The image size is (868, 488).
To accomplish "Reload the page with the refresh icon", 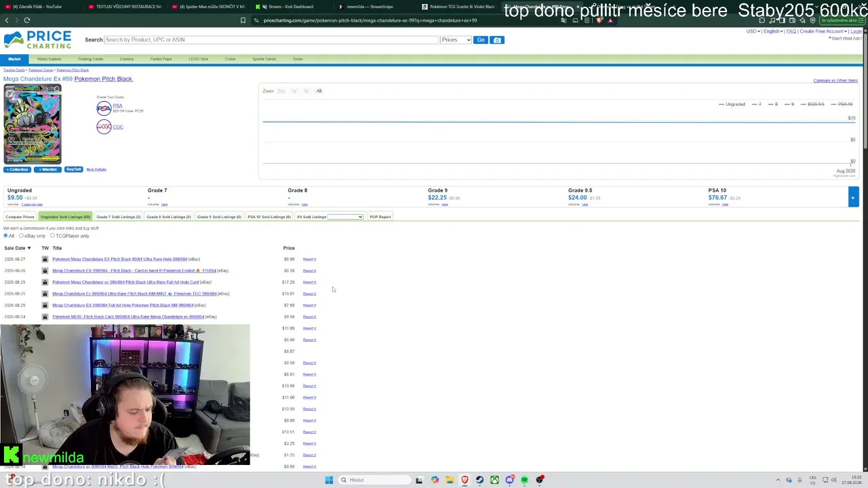I will (x=27, y=20).
